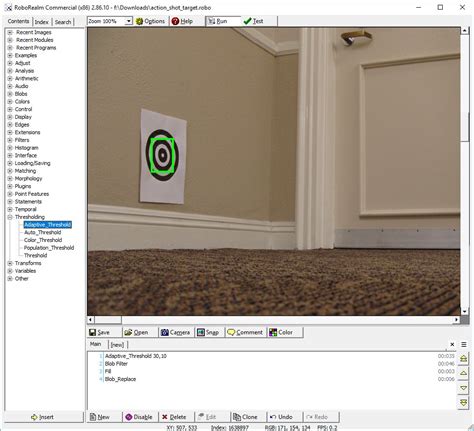This screenshot has width=474, height=431.
Task: Click the Histogram category label
Action: (27, 148)
